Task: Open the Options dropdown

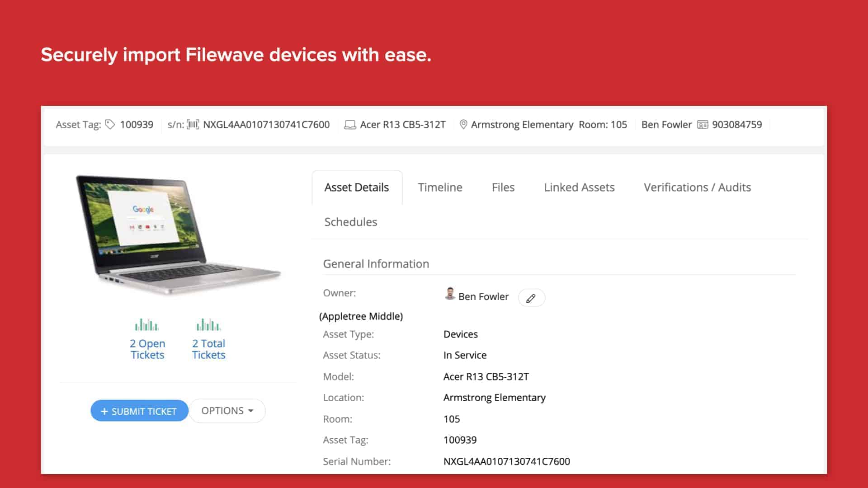Action: (x=227, y=411)
